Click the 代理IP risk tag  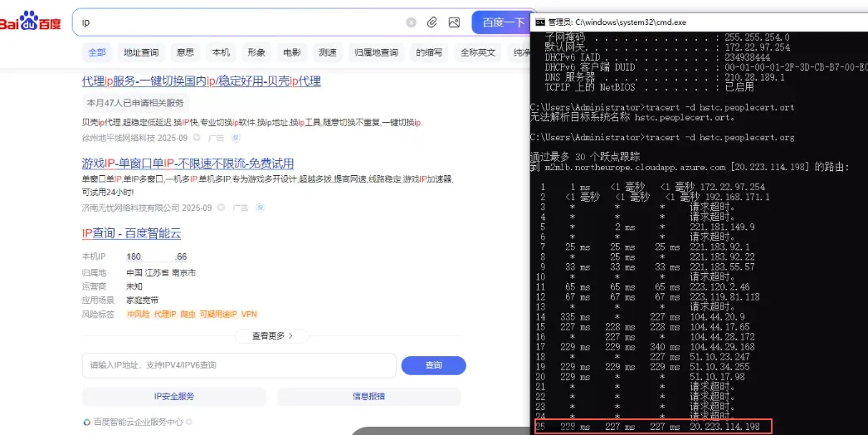[164, 314]
